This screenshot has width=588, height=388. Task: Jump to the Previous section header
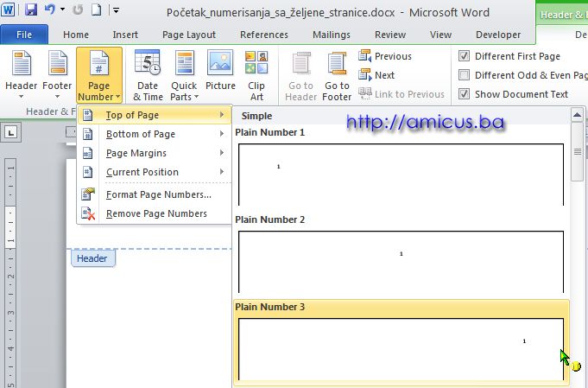pyautogui.click(x=385, y=56)
